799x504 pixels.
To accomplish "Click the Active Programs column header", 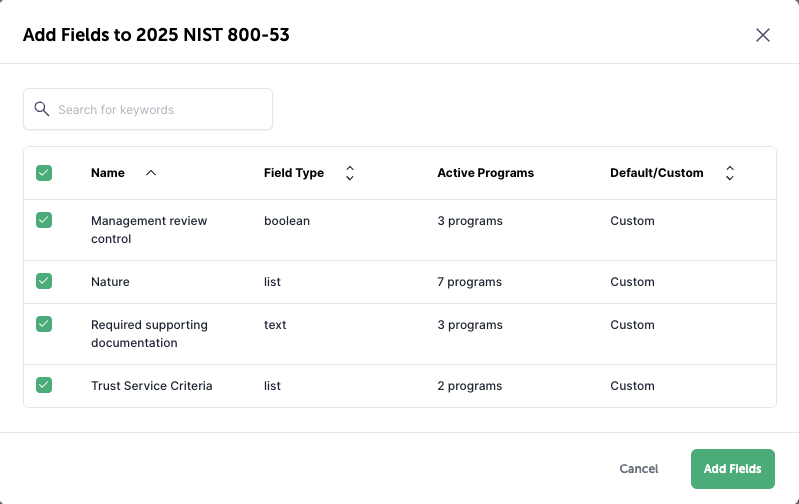I will click(x=485, y=173).
